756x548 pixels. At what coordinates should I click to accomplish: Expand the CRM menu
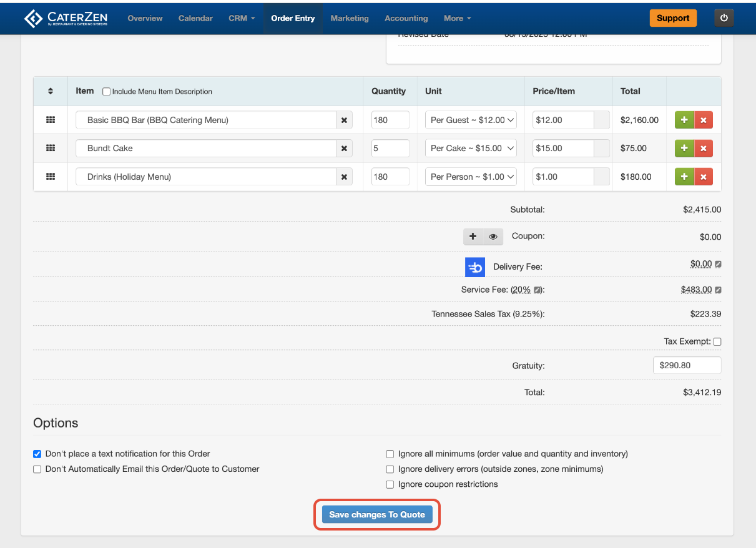(242, 18)
